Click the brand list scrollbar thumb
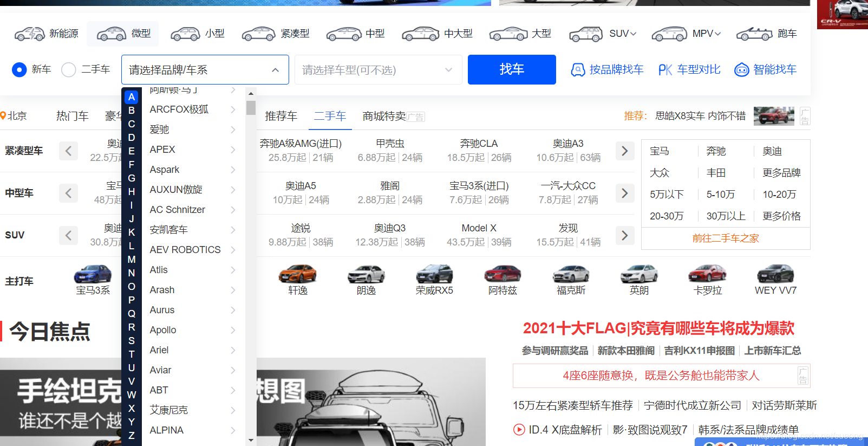This screenshot has width=868, height=446. point(251,107)
